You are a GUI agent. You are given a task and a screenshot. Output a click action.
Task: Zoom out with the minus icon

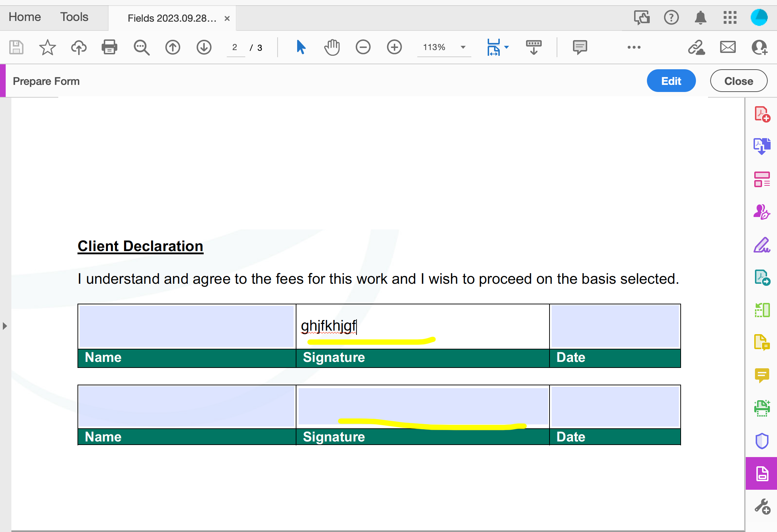pyautogui.click(x=363, y=47)
